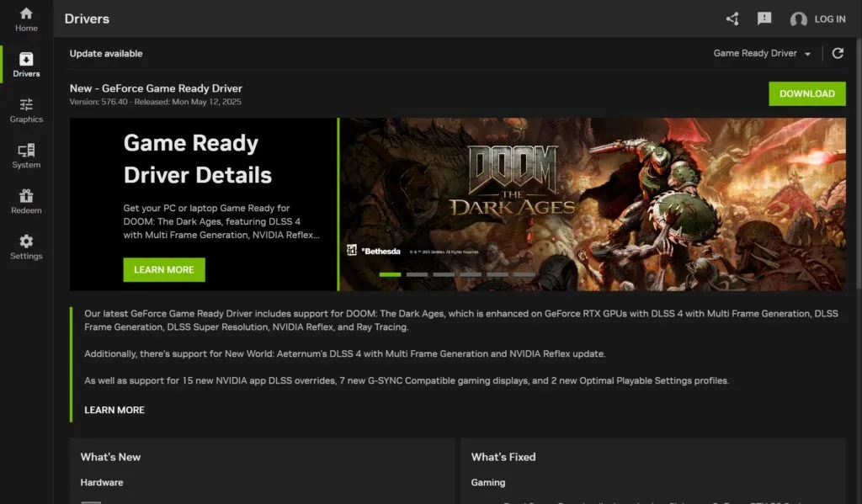Jump to second carousel slide indicator

tap(417, 274)
